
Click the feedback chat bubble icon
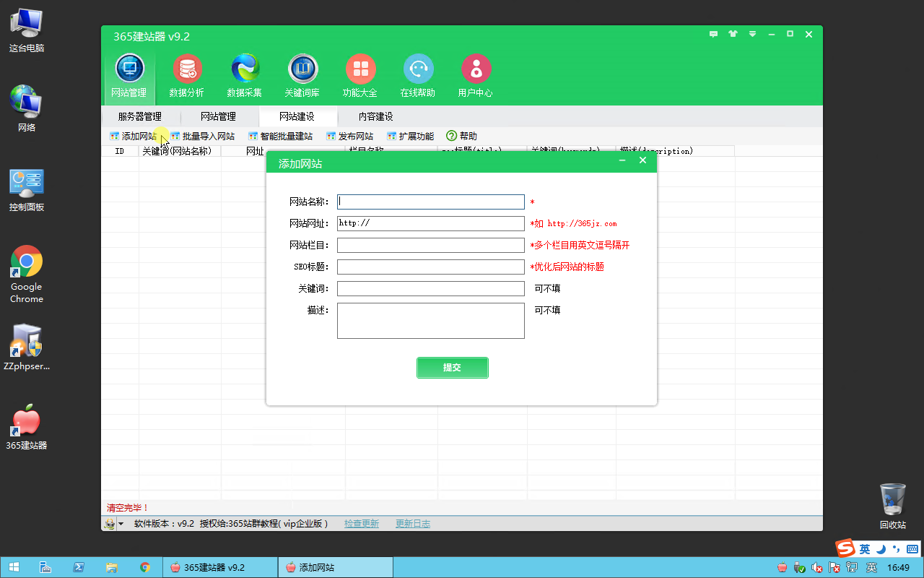(x=714, y=34)
